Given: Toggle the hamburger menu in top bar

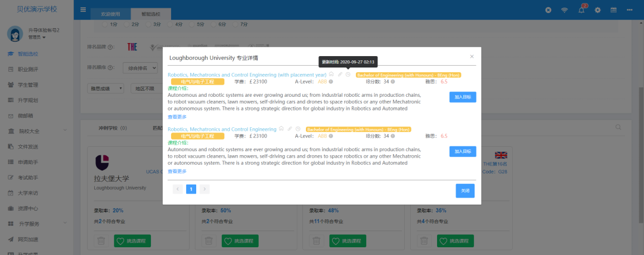Looking at the screenshot, I should 83,10.
